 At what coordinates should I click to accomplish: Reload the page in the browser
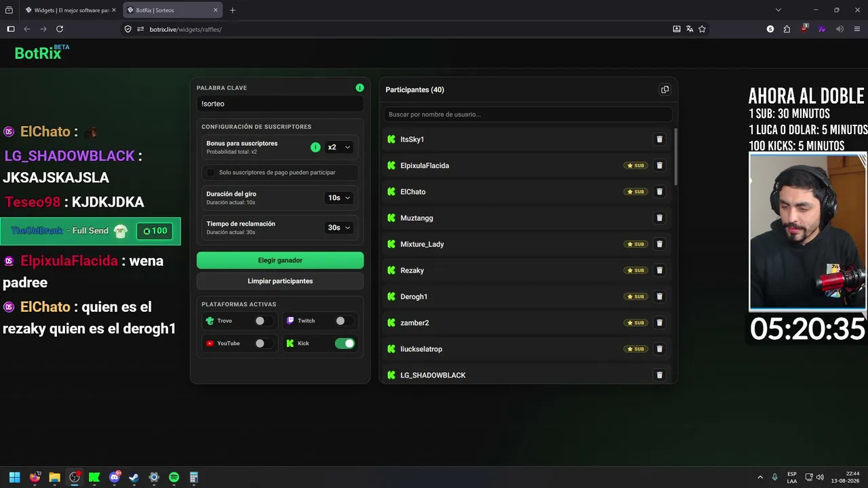pyautogui.click(x=60, y=29)
